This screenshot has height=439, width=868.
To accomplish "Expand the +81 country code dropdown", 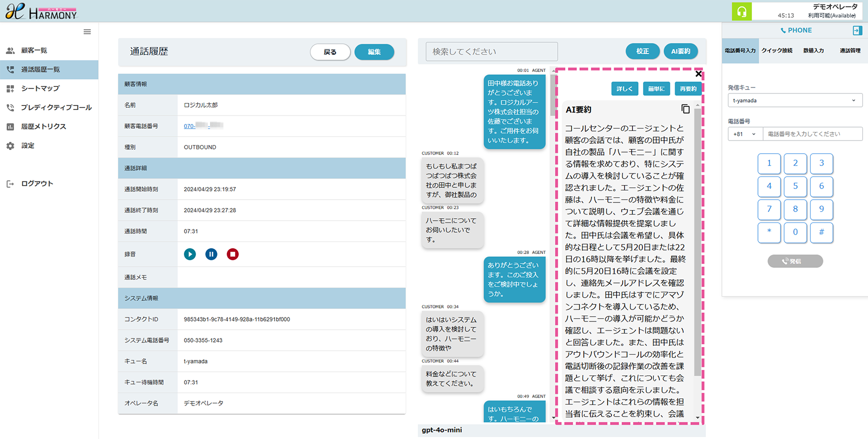I will click(x=744, y=134).
